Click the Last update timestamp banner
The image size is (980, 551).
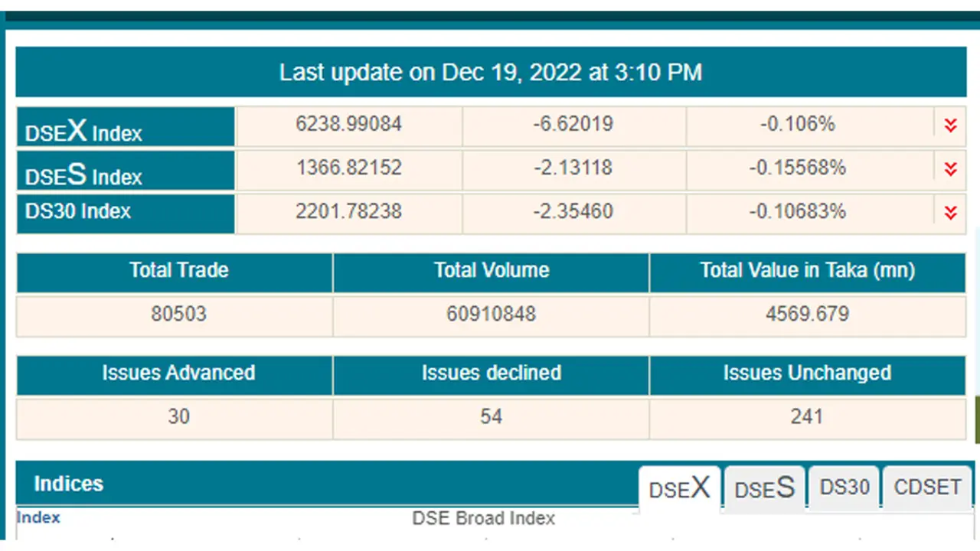pos(491,73)
